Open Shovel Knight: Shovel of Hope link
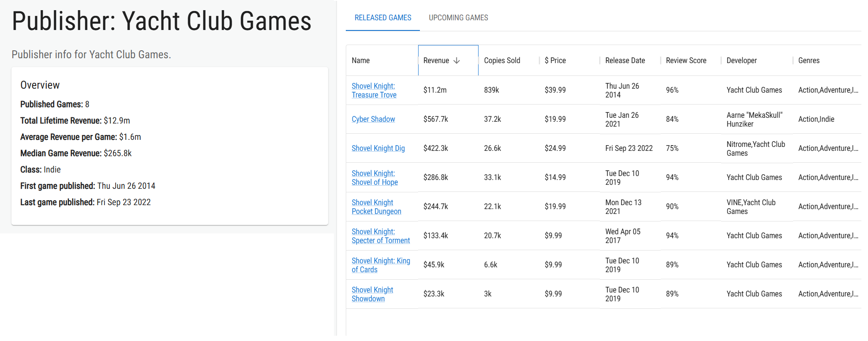This screenshot has width=868, height=341. [x=374, y=177]
